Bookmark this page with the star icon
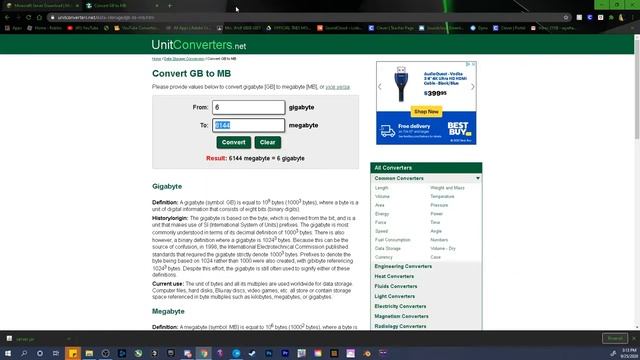 coord(566,18)
